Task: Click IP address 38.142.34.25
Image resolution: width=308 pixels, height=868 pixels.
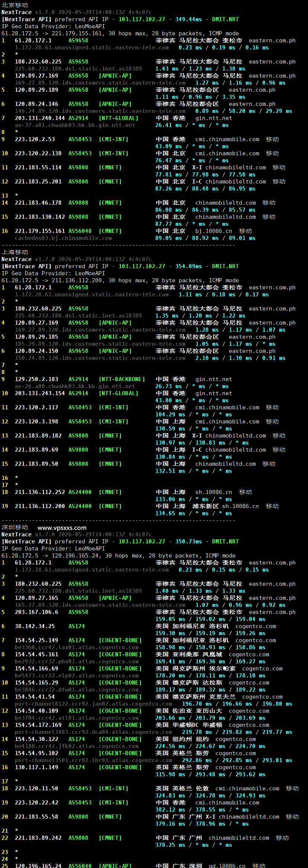Action: click(35, 626)
